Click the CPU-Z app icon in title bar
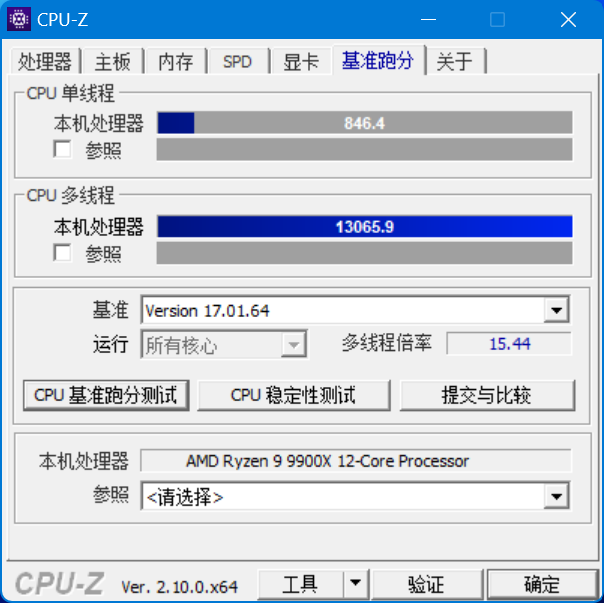This screenshot has width=604, height=603. (x=19, y=19)
